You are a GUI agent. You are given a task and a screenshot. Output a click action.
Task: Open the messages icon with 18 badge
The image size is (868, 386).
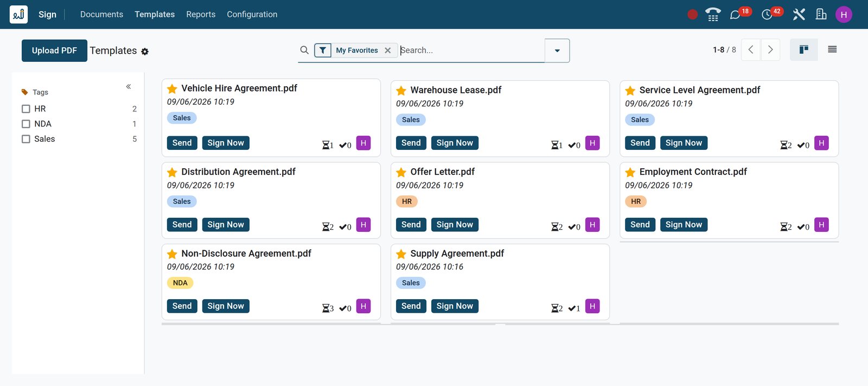click(735, 15)
